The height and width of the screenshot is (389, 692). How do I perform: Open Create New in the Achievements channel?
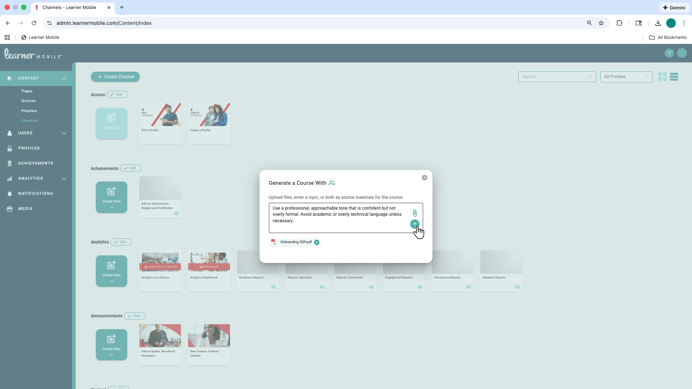(x=111, y=197)
